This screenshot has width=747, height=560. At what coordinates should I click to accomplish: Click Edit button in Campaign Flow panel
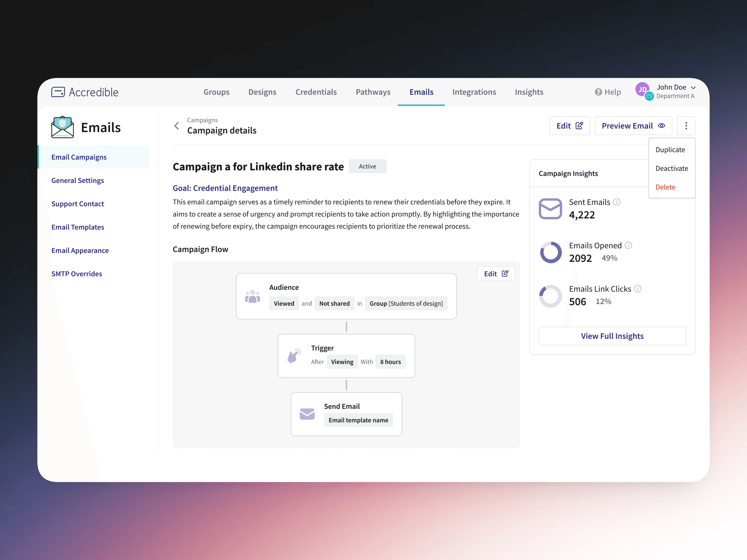(x=496, y=274)
